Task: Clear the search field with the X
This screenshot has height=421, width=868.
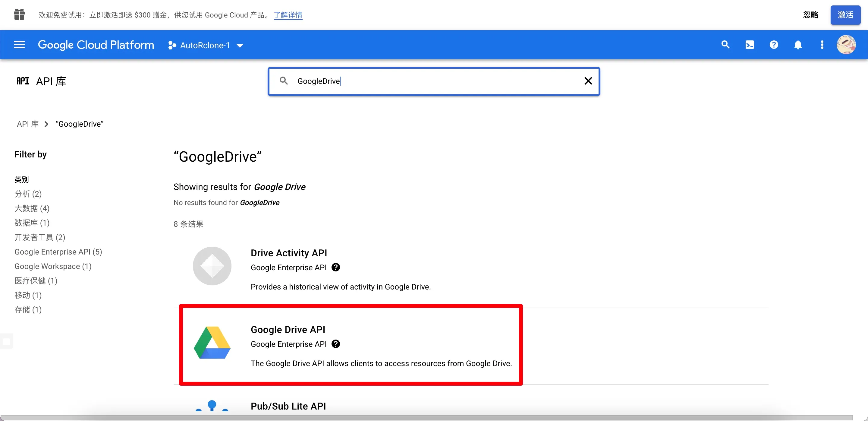Action: [x=588, y=81]
